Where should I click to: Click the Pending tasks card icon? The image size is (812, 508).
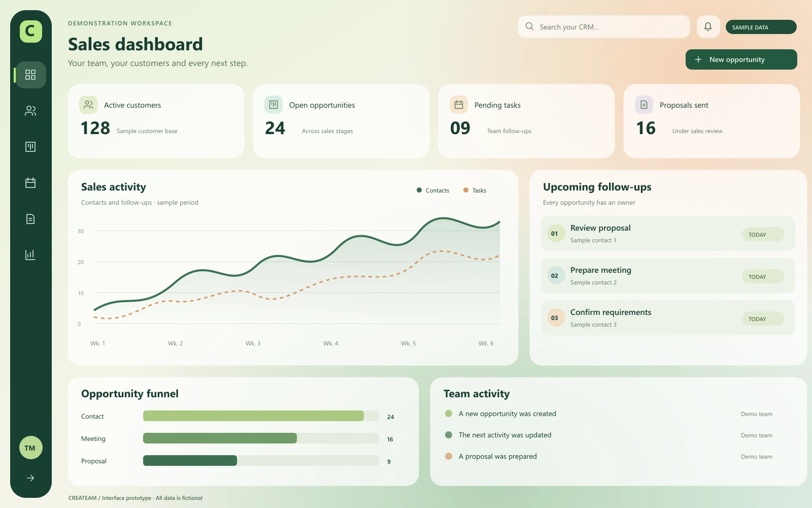coord(459,105)
